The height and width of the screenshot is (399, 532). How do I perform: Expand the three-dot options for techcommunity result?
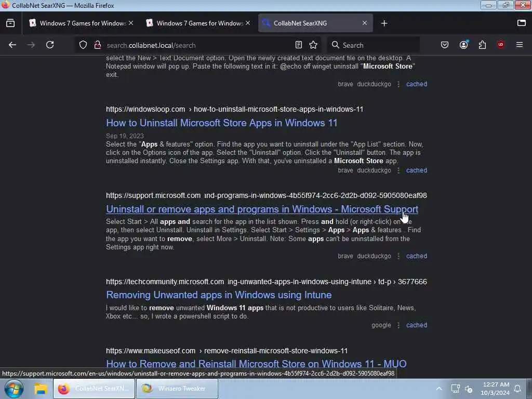point(398,325)
